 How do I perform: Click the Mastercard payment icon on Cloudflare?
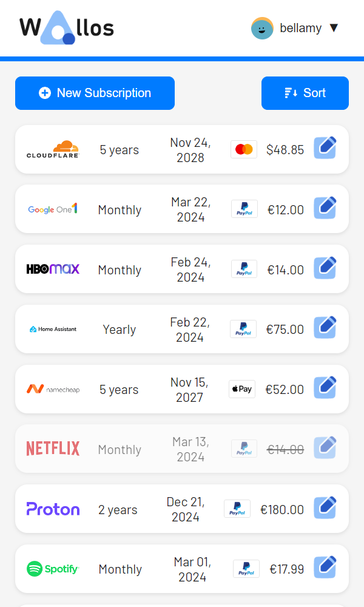[x=244, y=149]
